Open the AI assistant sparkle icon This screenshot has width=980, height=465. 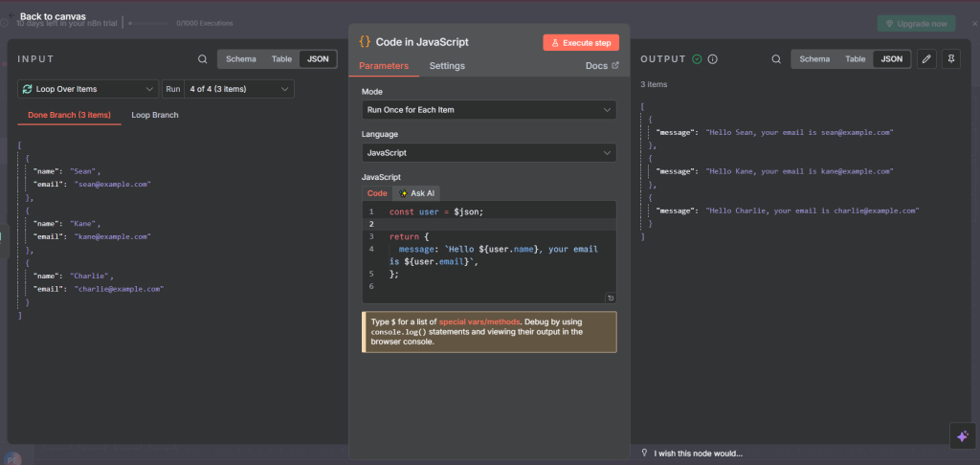[963, 435]
